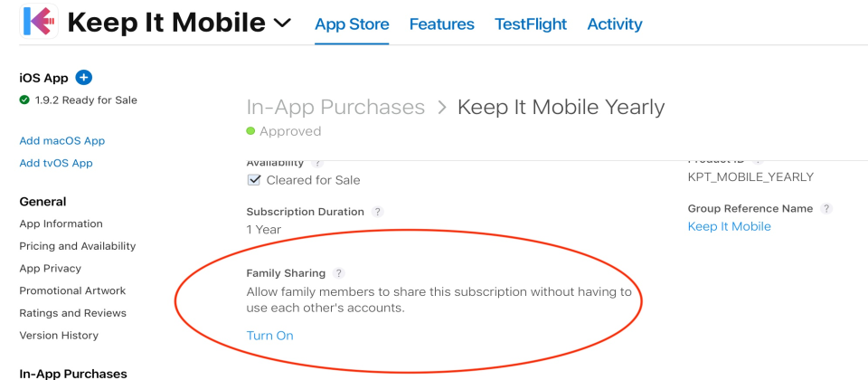The width and height of the screenshot is (868, 380).
Task: Open help icon beside Family Sharing
Action: coord(339,273)
